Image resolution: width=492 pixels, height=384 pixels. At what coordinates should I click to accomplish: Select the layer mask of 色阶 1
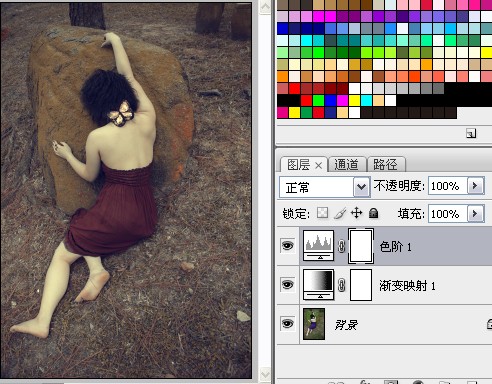click(361, 246)
